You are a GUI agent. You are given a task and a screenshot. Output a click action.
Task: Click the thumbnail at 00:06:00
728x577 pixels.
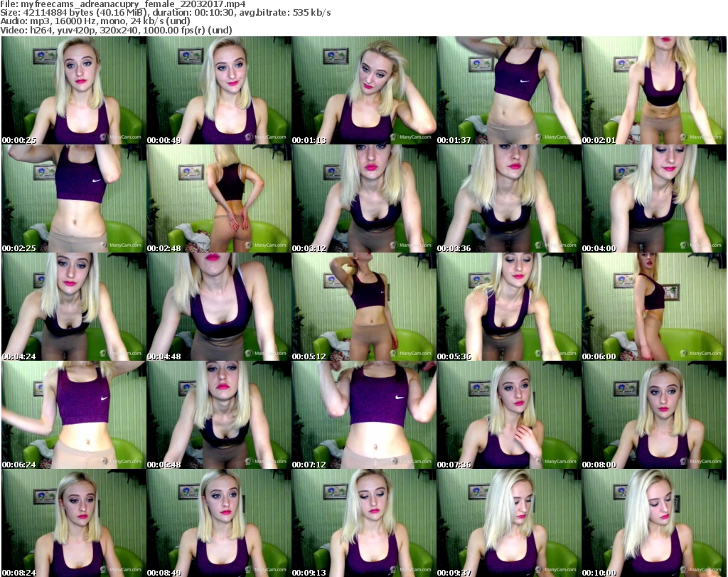pyautogui.click(x=654, y=307)
